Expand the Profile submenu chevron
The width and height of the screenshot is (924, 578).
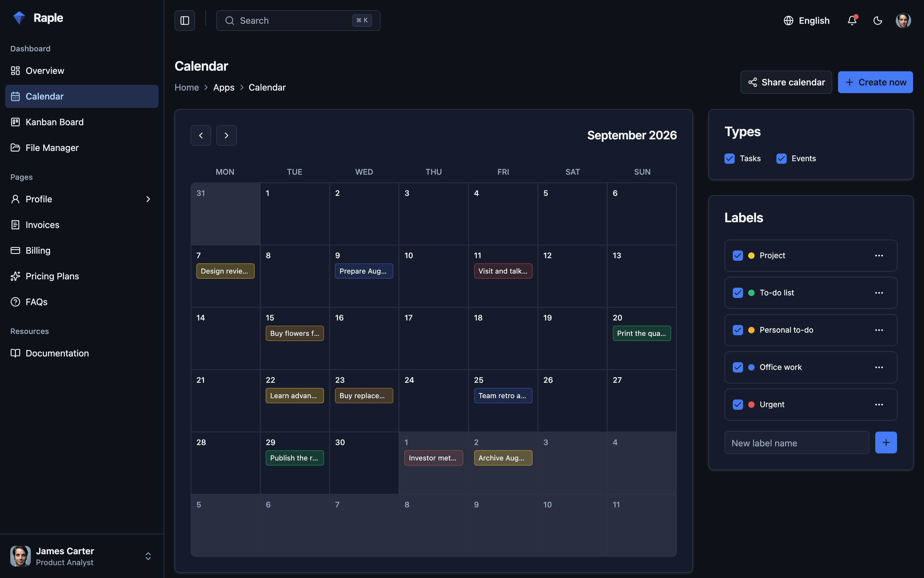tap(148, 199)
